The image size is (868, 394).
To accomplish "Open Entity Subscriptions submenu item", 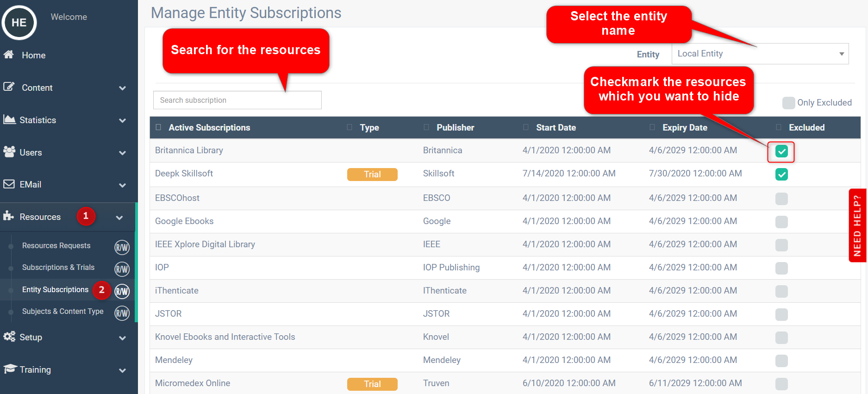I will click(x=55, y=289).
